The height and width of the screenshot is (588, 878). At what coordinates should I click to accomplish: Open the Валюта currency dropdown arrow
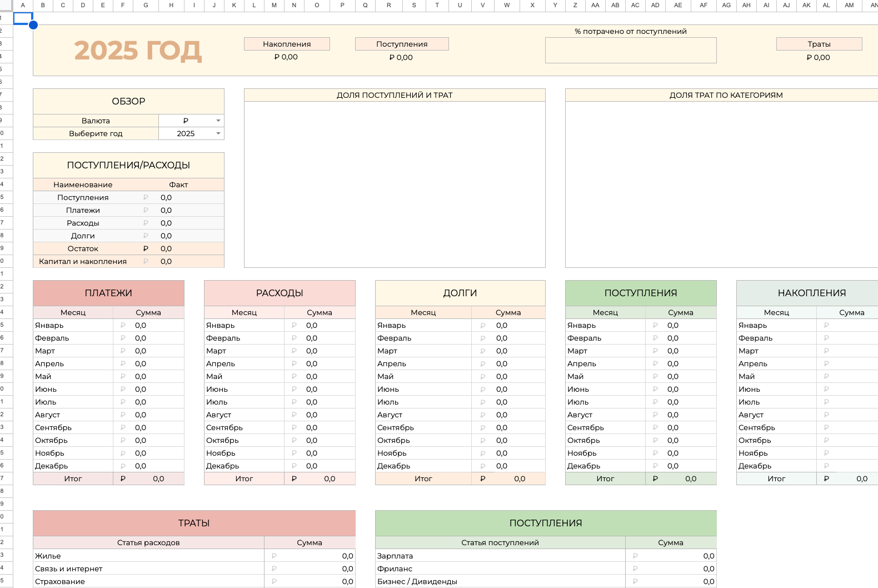coord(218,121)
